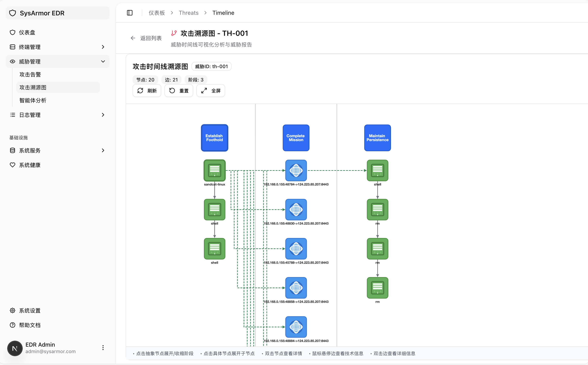
Task: Go back via 返回列表 link
Action: tap(146, 38)
